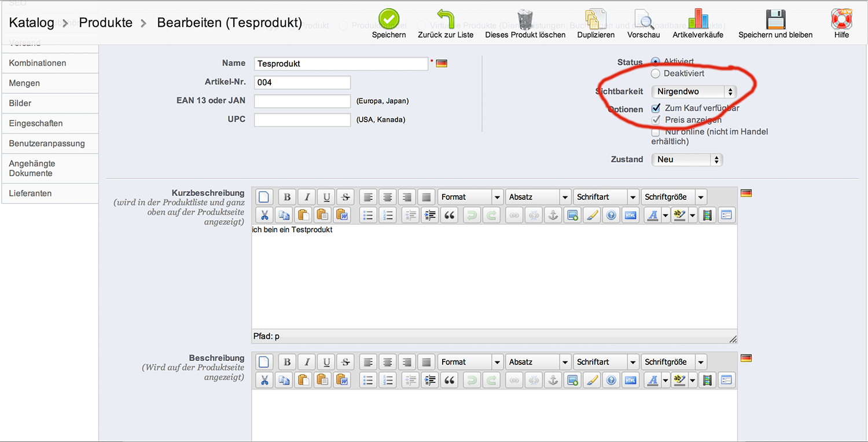Open Schriftart dropdown in Beschreibung editor
The image size is (868, 442).
(x=606, y=362)
